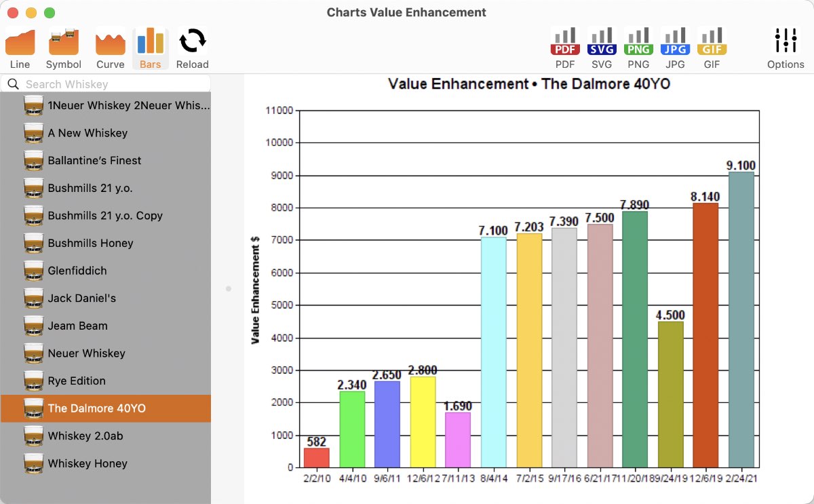Click glass icon beside Jeam Beam

point(33,326)
